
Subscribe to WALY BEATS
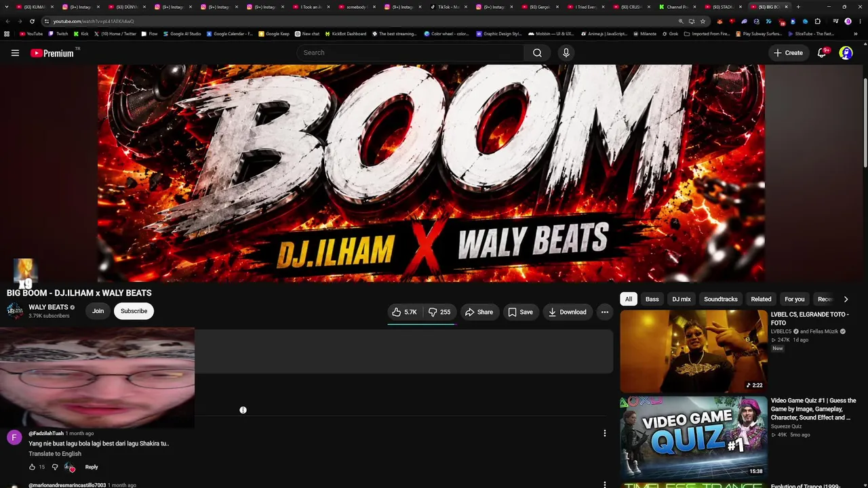pyautogui.click(x=134, y=311)
